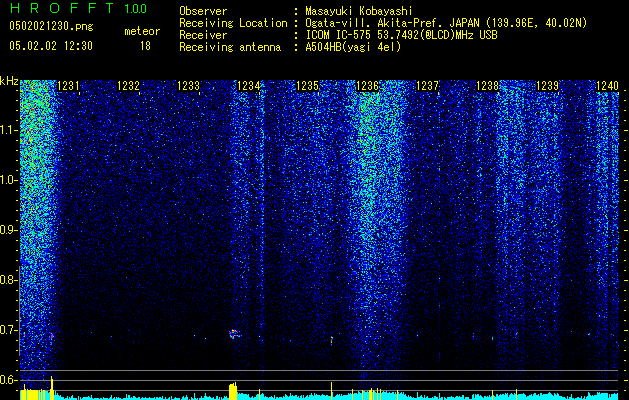Click the wide yellow detection bar before 1234
This screenshot has height=400, width=629.
click(x=233, y=391)
